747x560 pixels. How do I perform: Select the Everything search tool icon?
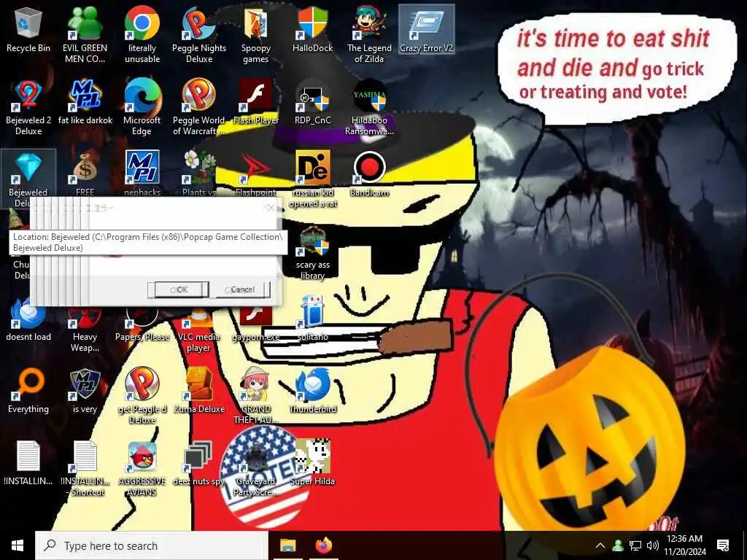tap(28, 392)
